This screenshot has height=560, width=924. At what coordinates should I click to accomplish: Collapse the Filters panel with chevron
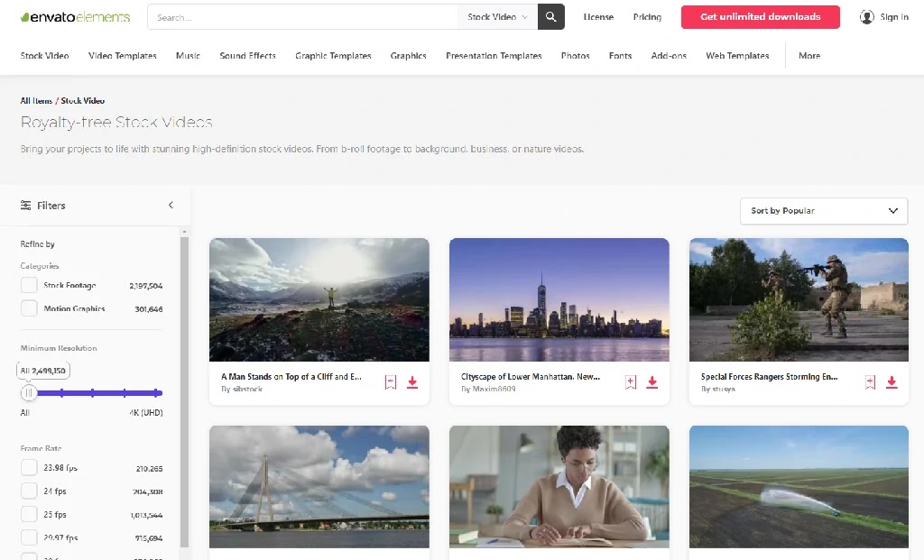click(x=171, y=205)
